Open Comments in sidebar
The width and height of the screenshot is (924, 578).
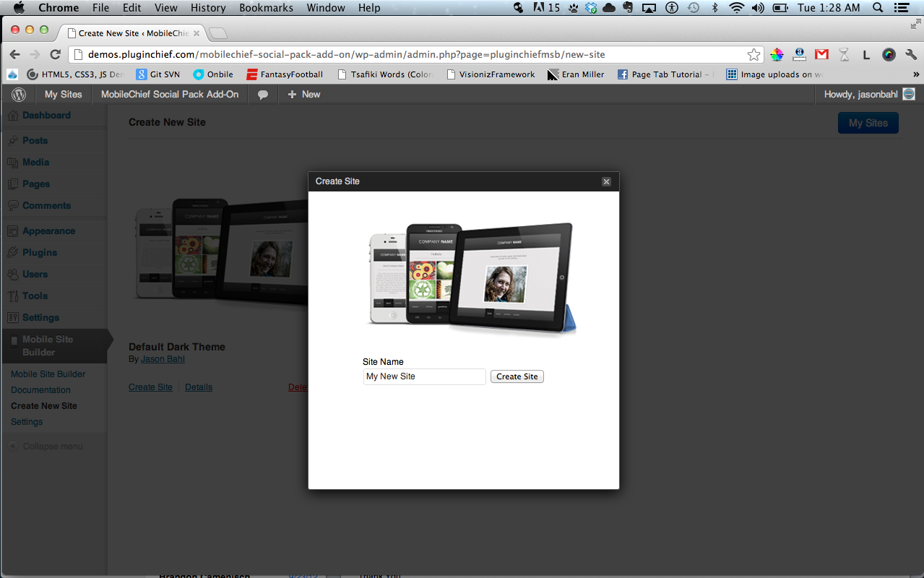coord(46,206)
